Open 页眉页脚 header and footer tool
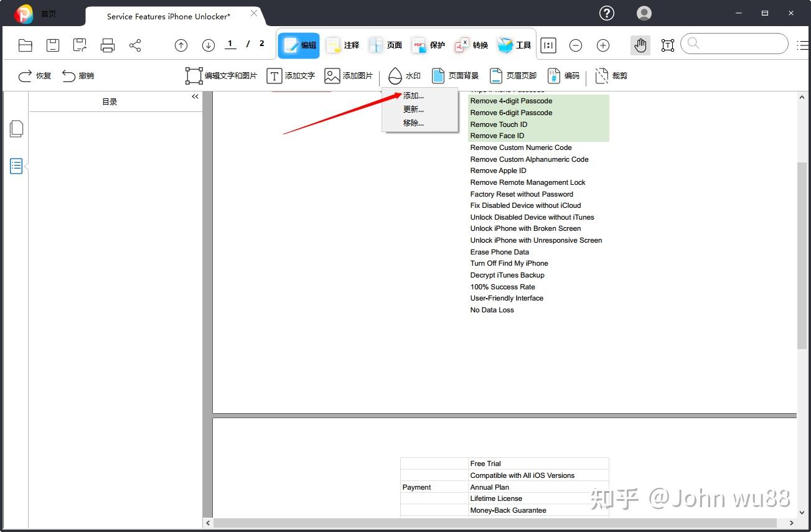Image resolution: width=811 pixels, height=532 pixels. [x=513, y=75]
